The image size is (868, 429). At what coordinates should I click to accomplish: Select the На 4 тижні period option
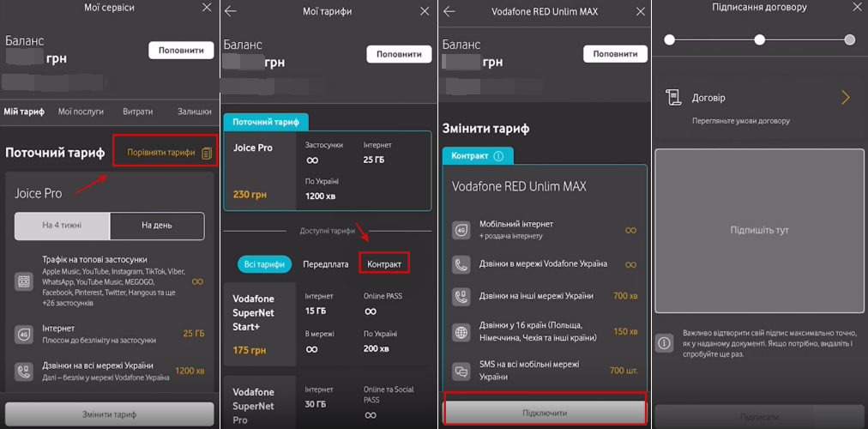pyautogui.click(x=63, y=226)
